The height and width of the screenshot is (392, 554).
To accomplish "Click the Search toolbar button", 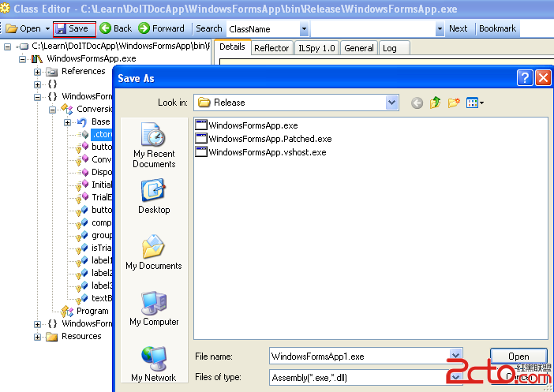I will [209, 28].
